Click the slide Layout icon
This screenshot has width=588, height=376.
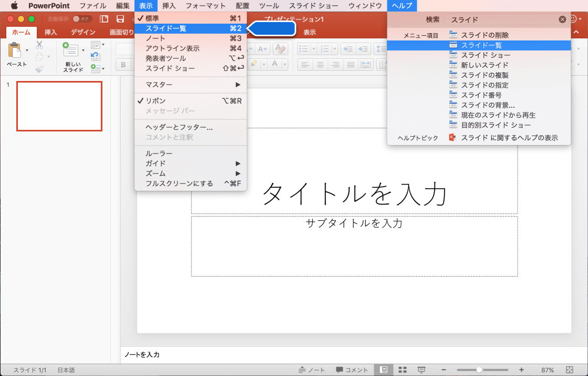96,45
